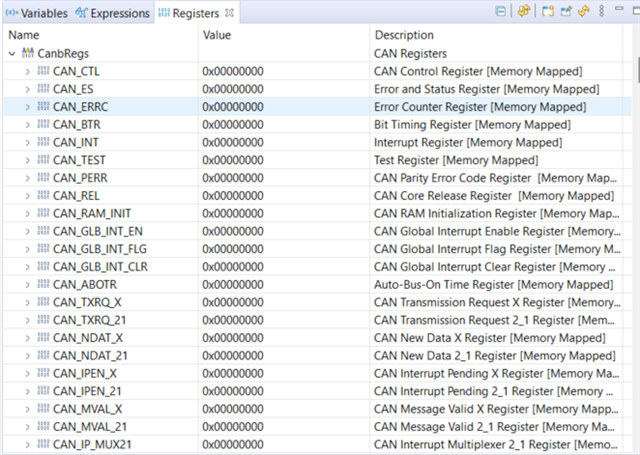Click the vertical scrollbar of the register list
The width and height of the screenshot is (640, 455).
[635, 250]
